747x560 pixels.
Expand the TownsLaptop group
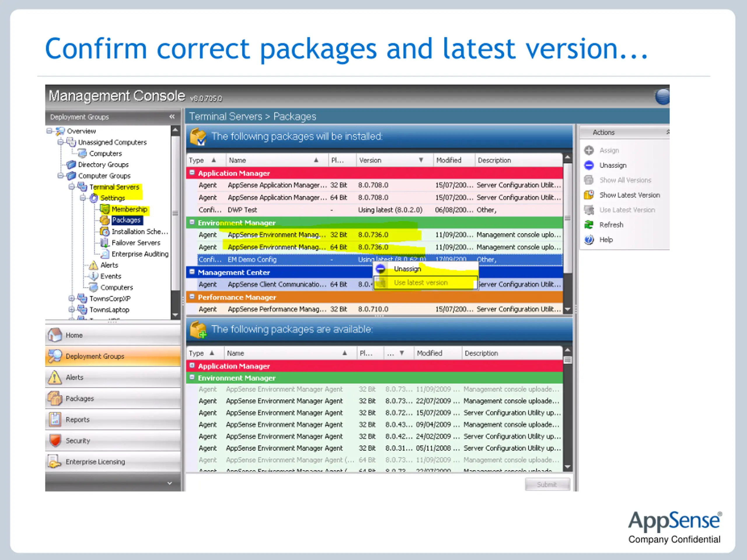(x=71, y=309)
